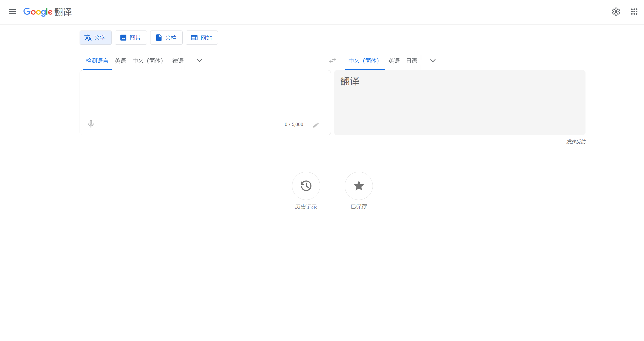Open the settings gear menu
Viewport: 644px width, 341px height.
coord(616,12)
